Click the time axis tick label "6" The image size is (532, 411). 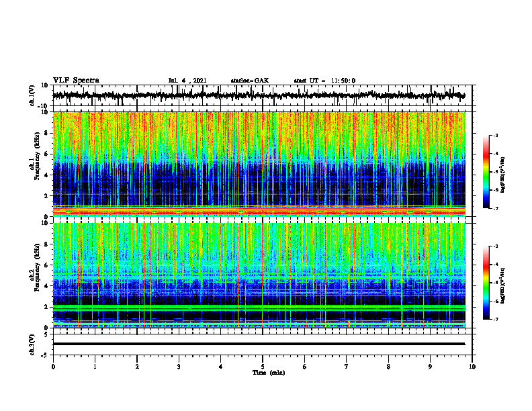point(304,367)
